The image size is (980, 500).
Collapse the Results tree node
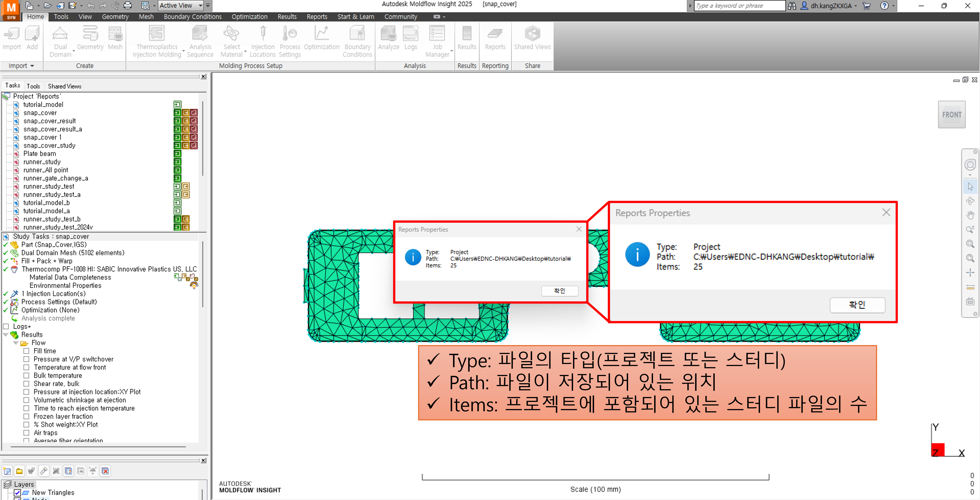pos(6,335)
